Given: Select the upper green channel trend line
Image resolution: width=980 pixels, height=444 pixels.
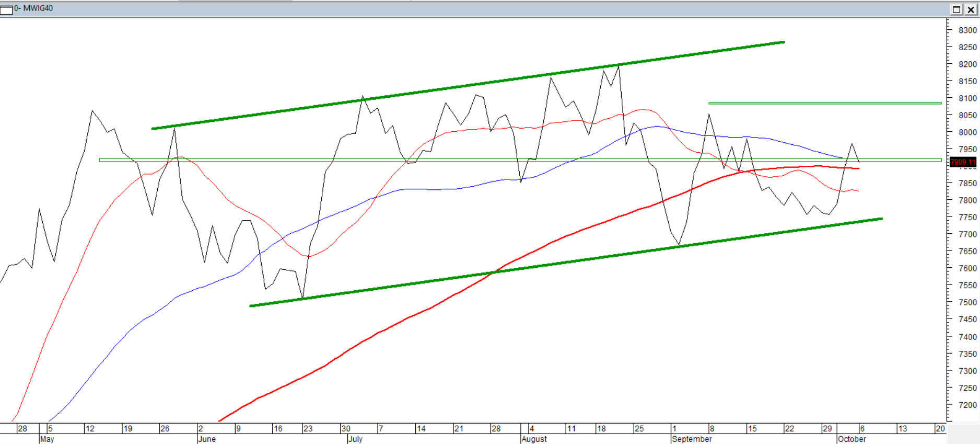Looking at the screenshot, I should point(470,85).
